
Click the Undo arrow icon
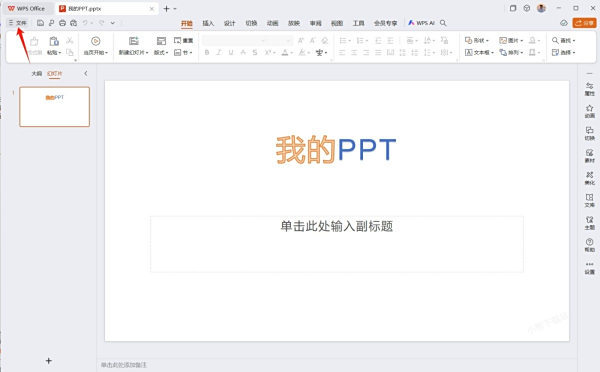85,23
